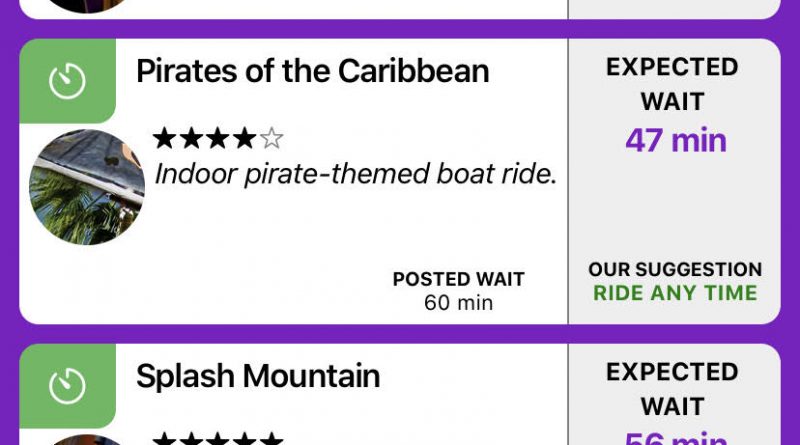Tap the Splash Mountain ride photo thumbnail
800x445 pixels.
click(x=87, y=440)
